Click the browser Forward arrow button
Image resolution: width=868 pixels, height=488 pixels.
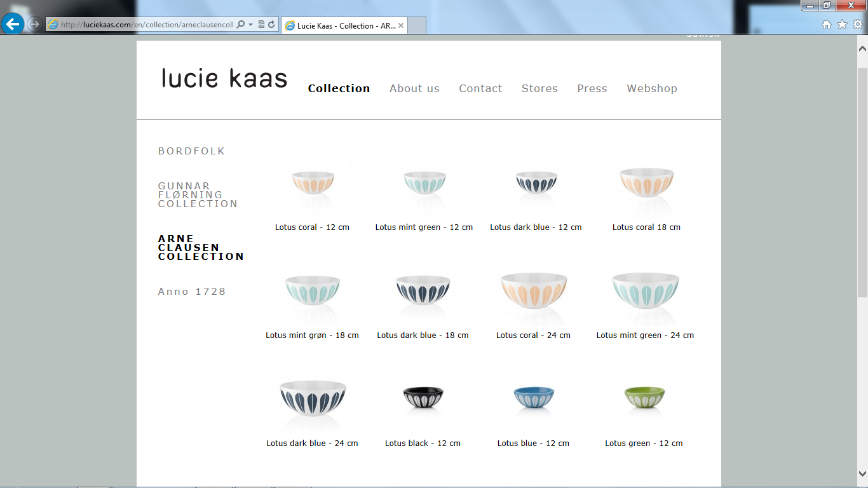coord(34,24)
